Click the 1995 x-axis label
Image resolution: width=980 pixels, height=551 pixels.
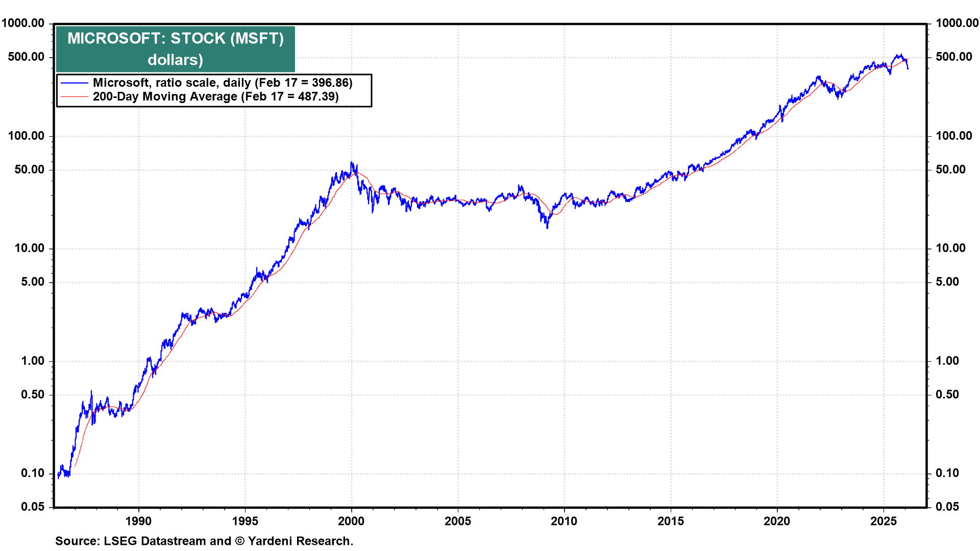(x=245, y=521)
